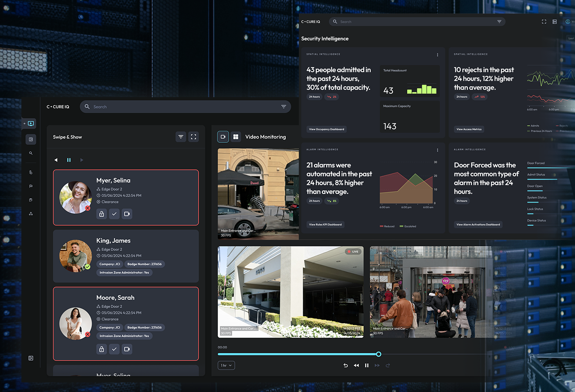Open the 1 hr time range dropdown
Screen dimensions: 575x392
[x=226, y=365]
